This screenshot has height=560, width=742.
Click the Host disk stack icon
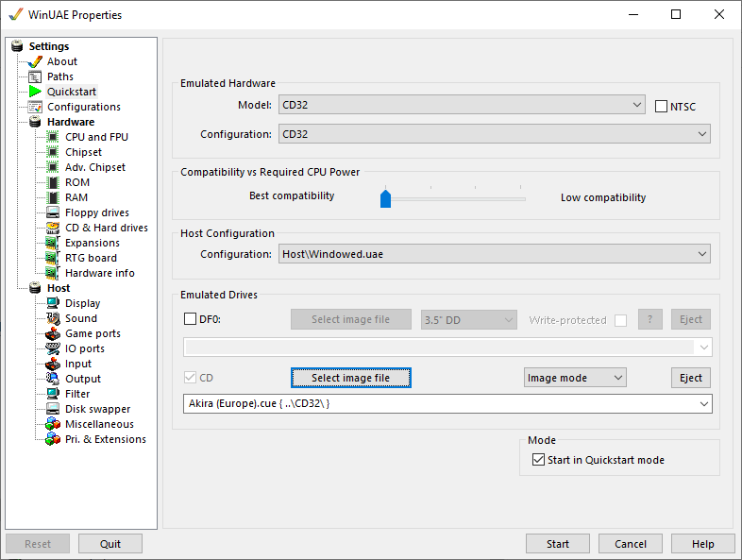point(35,288)
